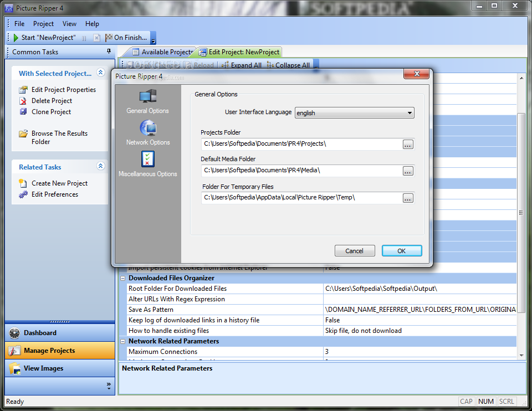Select Keep log of downloaded links row

point(321,320)
